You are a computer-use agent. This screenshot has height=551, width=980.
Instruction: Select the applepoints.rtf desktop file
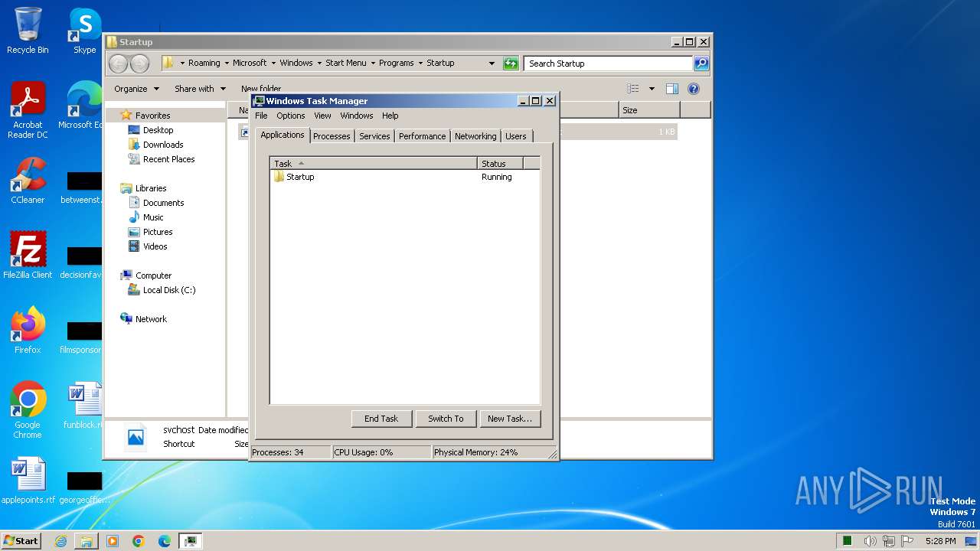(x=28, y=481)
